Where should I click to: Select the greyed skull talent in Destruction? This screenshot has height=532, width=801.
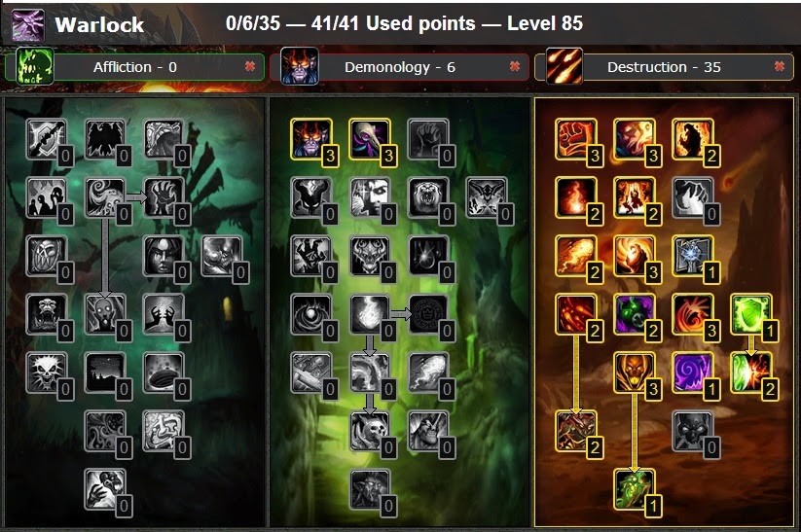(692, 431)
